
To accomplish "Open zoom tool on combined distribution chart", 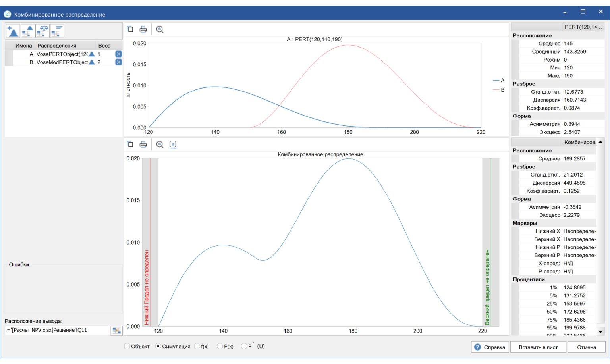I will point(160,144).
